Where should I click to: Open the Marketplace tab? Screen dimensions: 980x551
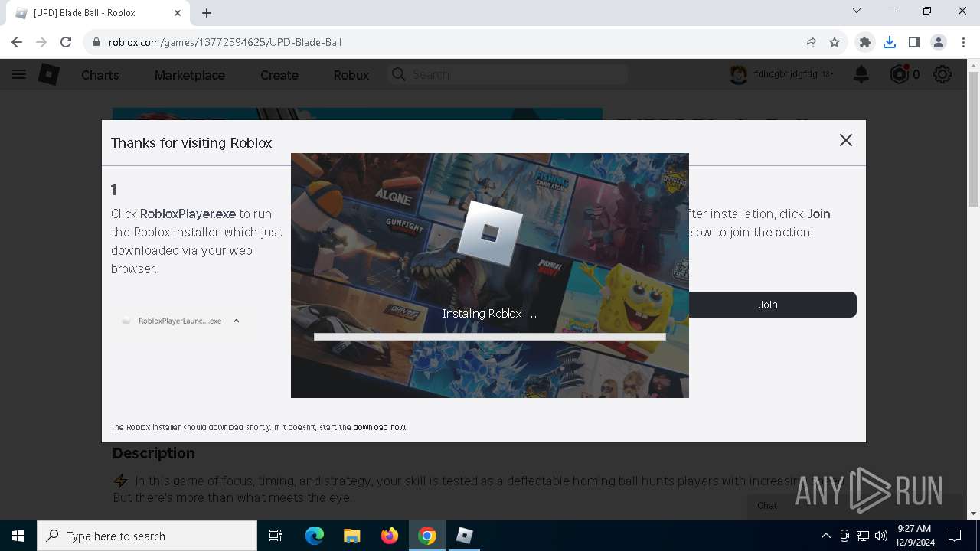pyautogui.click(x=190, y=75)
